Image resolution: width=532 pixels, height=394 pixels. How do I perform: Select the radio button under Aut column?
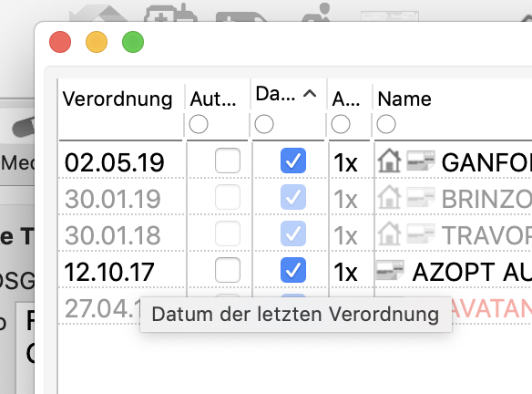[199, 124]
